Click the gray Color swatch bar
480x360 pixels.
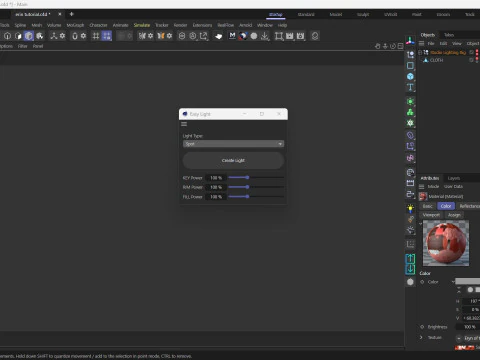[467, 282]
